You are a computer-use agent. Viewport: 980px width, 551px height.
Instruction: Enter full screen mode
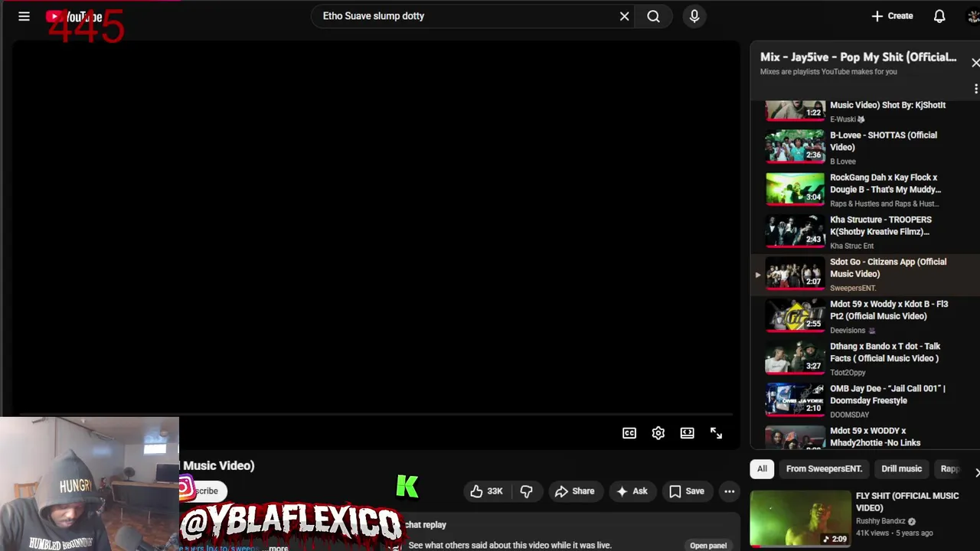[x=717, y=433]
